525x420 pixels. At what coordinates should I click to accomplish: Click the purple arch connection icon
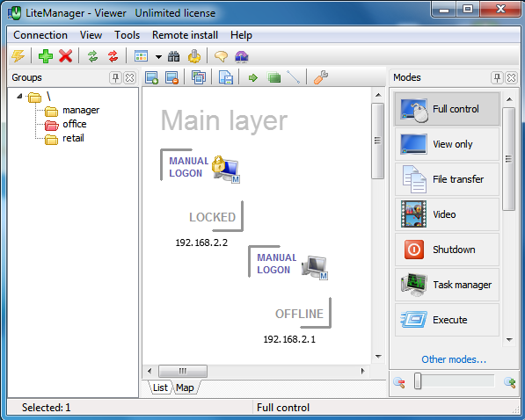point(242,56)
